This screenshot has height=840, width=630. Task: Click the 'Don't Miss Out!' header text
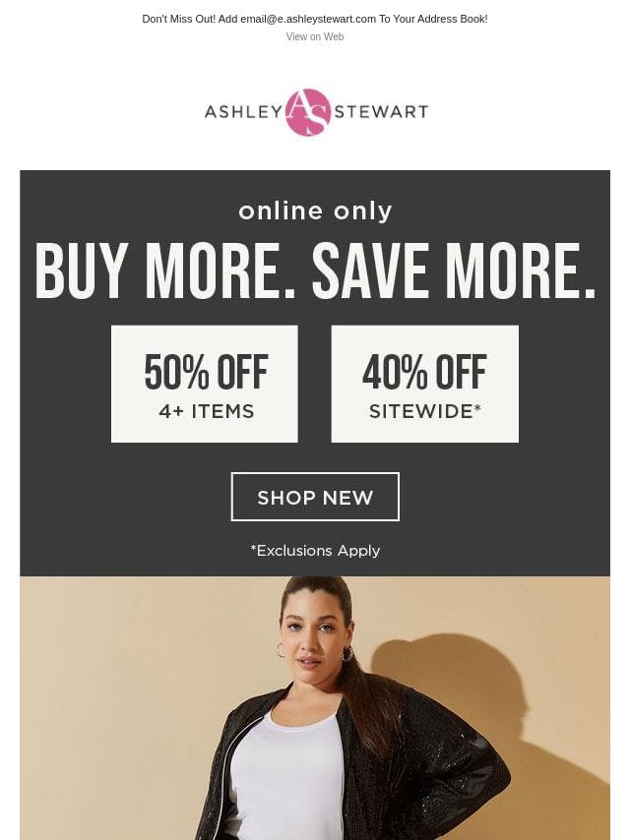[x=178, y=19]
